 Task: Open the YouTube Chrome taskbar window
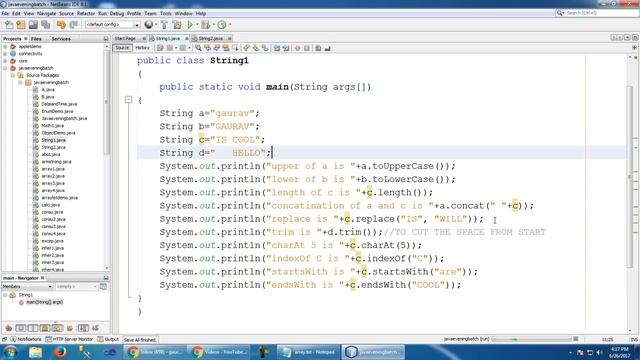click(x=219, y=352)
